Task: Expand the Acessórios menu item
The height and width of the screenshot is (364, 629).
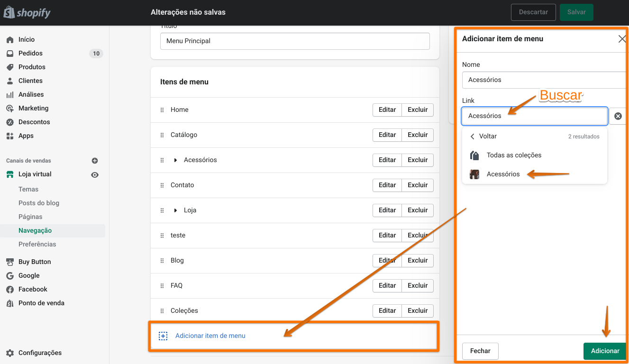Action: (x=176, y=160)
